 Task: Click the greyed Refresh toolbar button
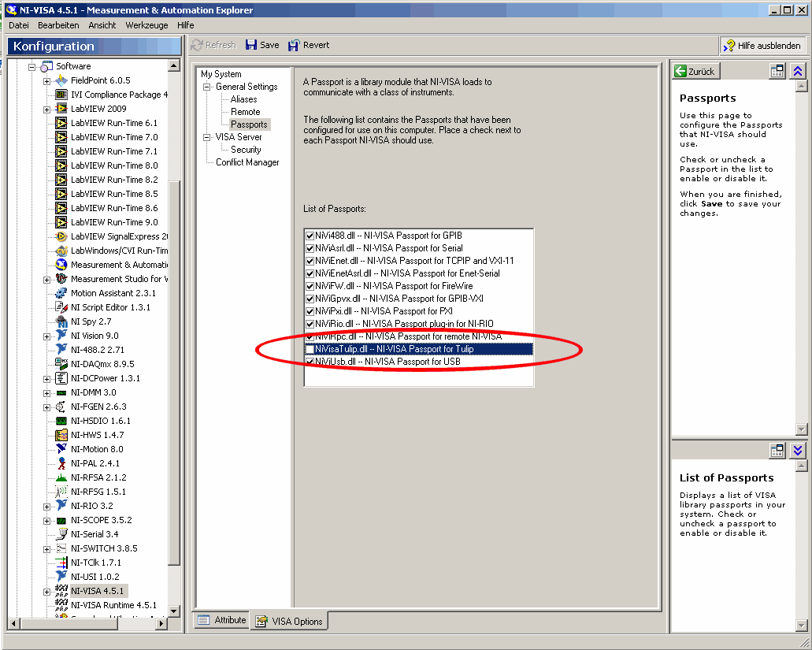tap(213, 45)
